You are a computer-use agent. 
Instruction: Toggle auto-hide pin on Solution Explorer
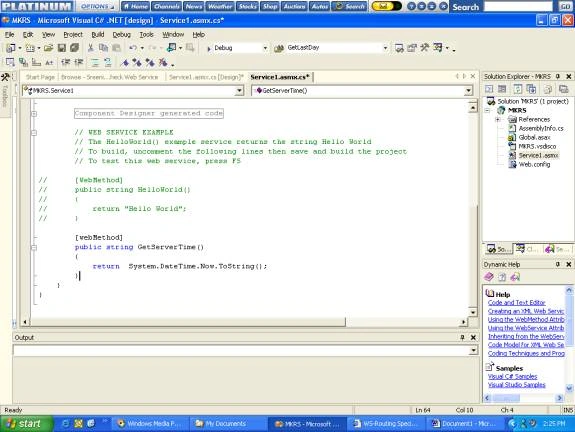pyautogui.click(x=557, y=76)
